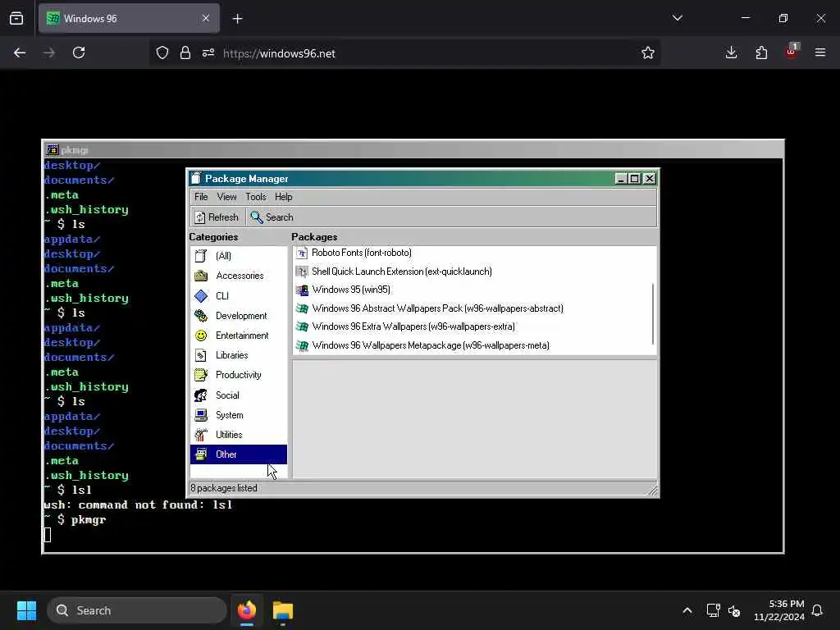Select "Windows 96 Extra Wallpapers" row
This screenshot has height=630, width=840.
tap(473, 326)
